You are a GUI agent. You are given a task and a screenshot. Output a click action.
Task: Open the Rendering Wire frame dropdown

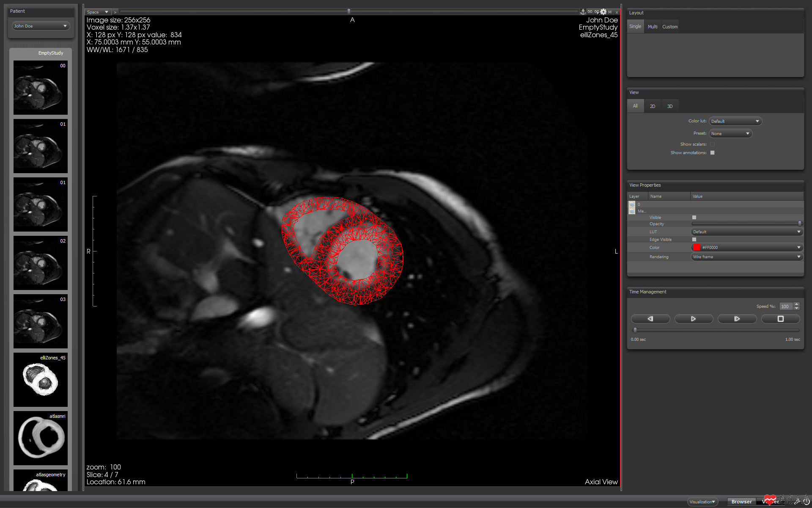pos(747,257)
